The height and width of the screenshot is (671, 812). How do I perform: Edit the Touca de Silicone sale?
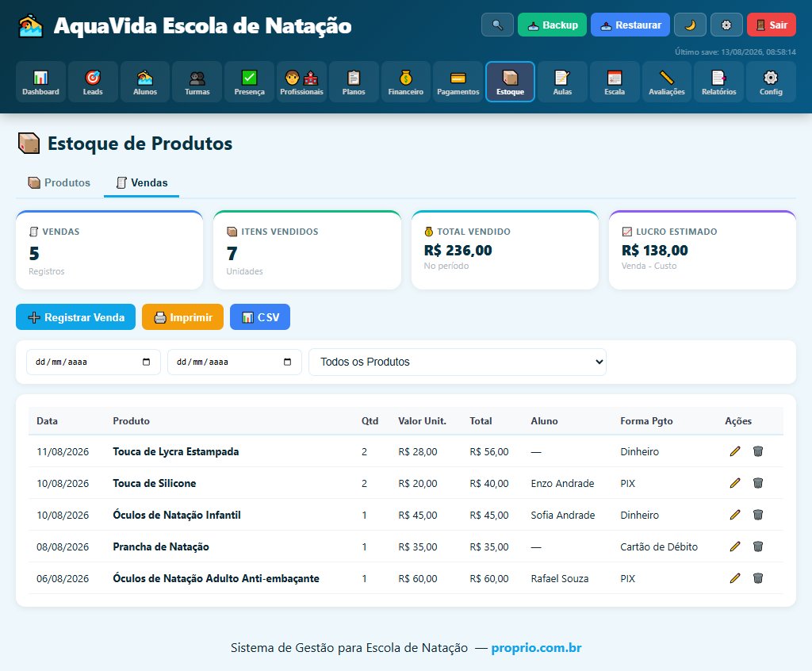pos(735,483)
